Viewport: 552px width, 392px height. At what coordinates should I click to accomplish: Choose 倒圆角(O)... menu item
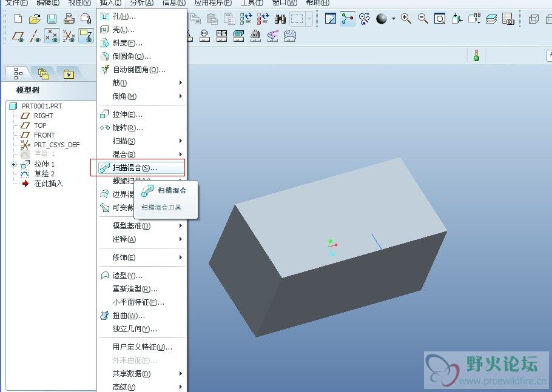pyautogui.click(x=141, y=56)
